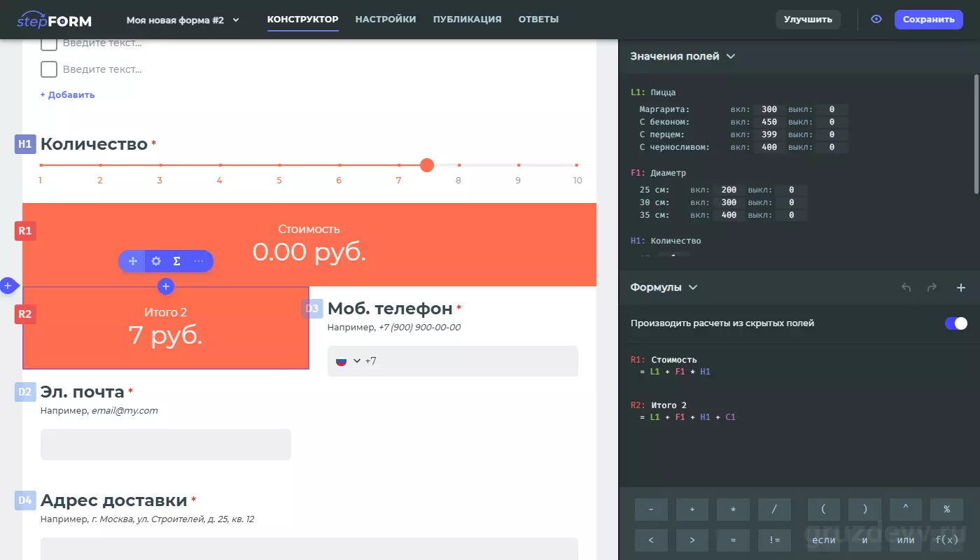
Task: Edit Маргарита вкл value 300
Action: tap(769, 110)
